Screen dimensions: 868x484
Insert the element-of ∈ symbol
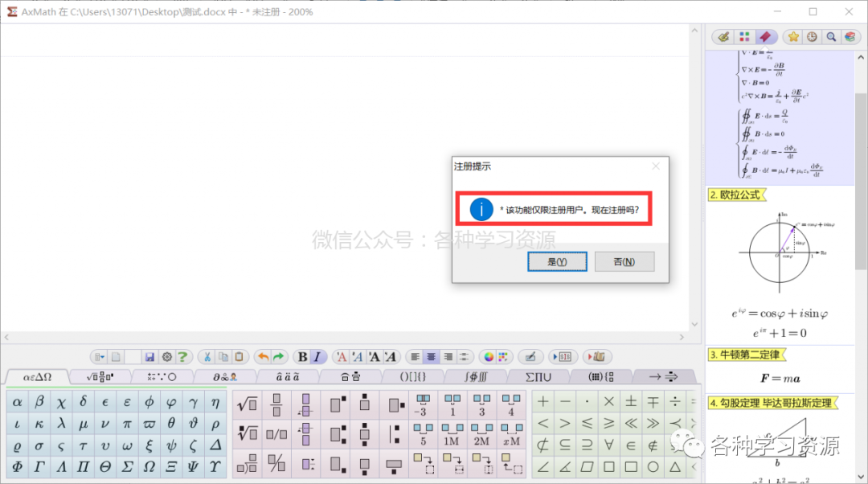coord(631,445)
